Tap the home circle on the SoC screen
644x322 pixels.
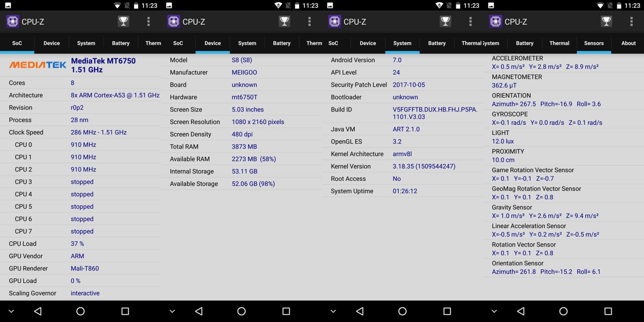80,311
